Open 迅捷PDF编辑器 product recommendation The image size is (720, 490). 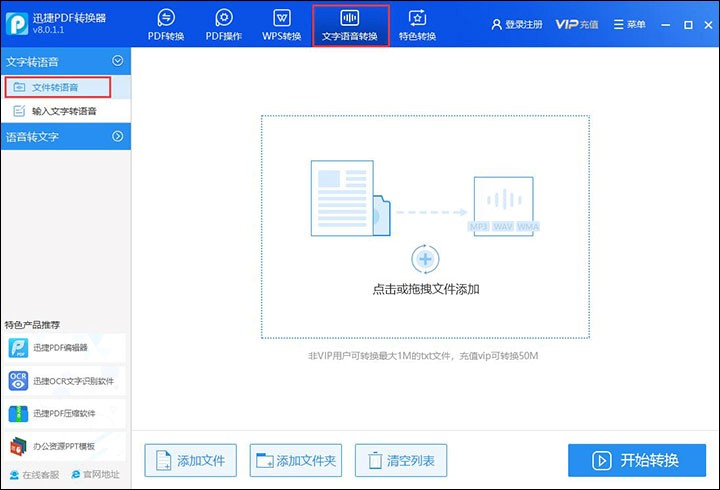point(65,348)
